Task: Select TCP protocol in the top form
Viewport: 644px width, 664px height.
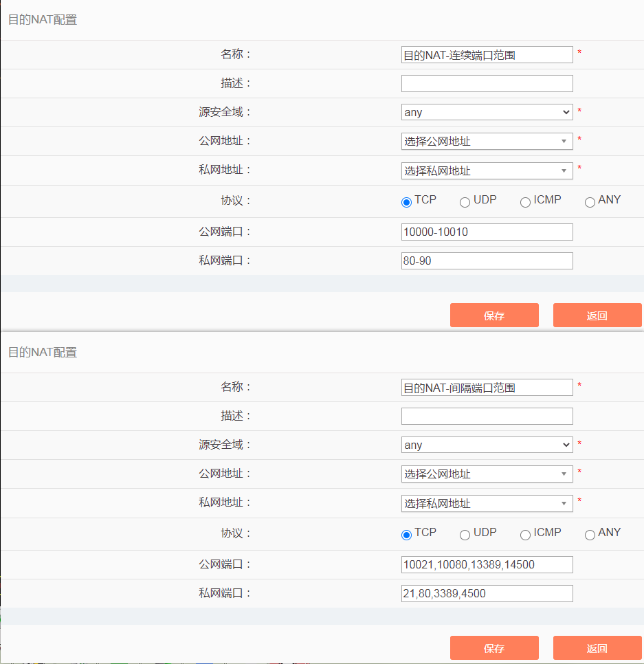Action: [406, 202]
